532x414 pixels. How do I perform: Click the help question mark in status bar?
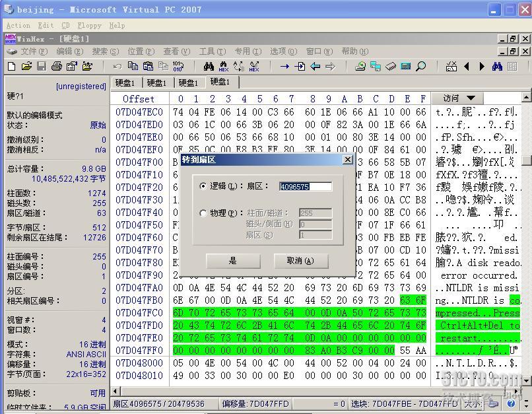(511, 403)
